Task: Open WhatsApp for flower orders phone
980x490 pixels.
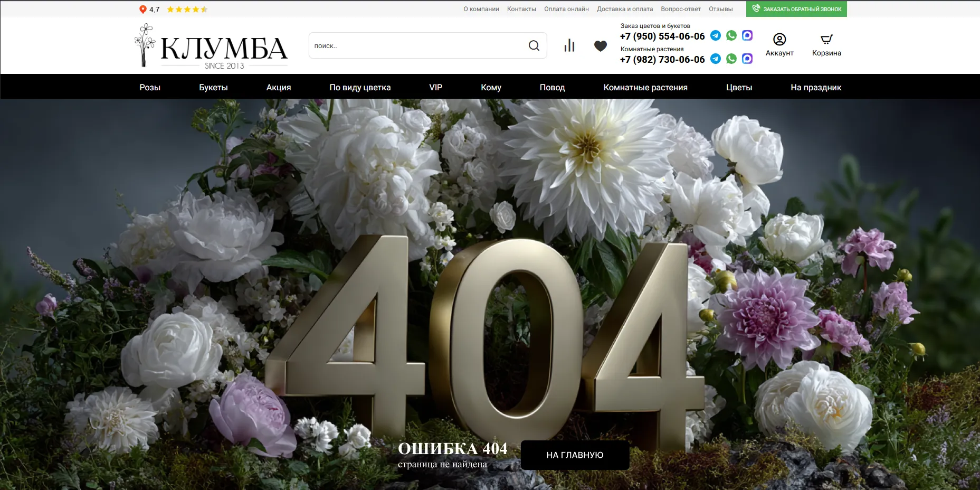Action: click(x=731, y=35)
